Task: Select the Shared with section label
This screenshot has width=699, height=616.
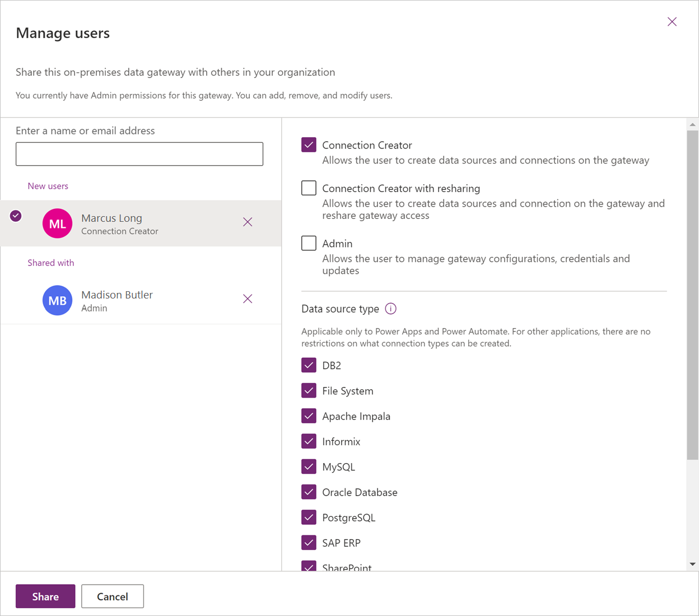Action: pyautogui.click(x=50, y=262)
